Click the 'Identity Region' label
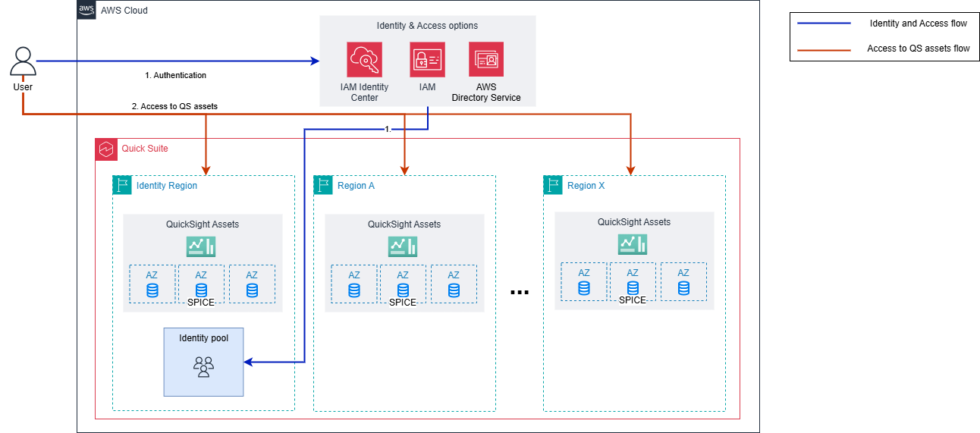Screen dimensions: 980x433 coord(167,186)
